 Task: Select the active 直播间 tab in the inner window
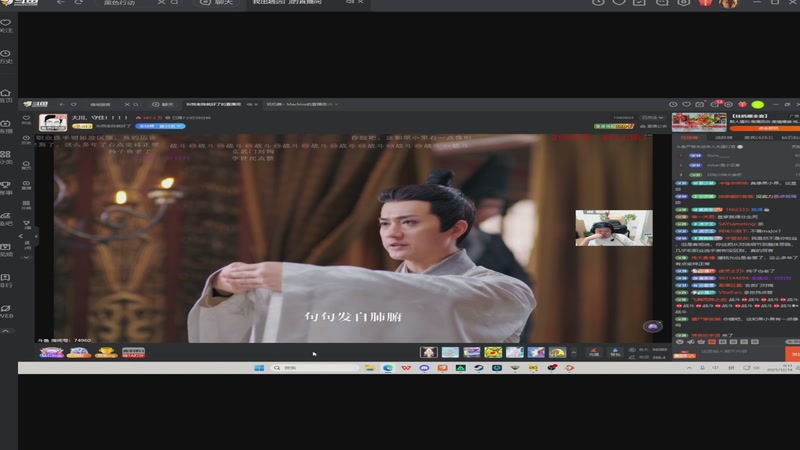213,104
